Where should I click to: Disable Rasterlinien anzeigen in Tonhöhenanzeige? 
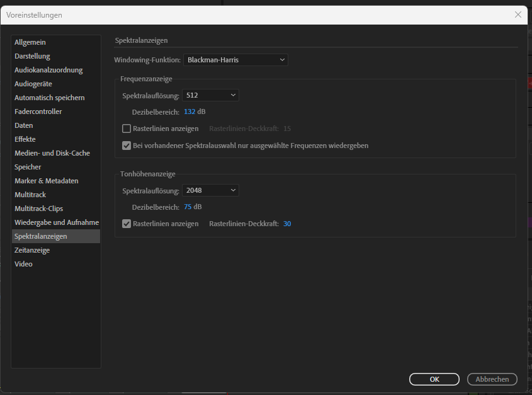click(126, 223)
